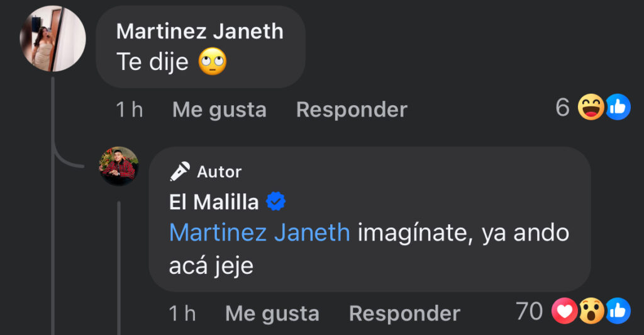The width and height of the screenshot is (644, 335).
Task: Show the 70 reactions count on the reply
Action: click(x=529, y=311)
